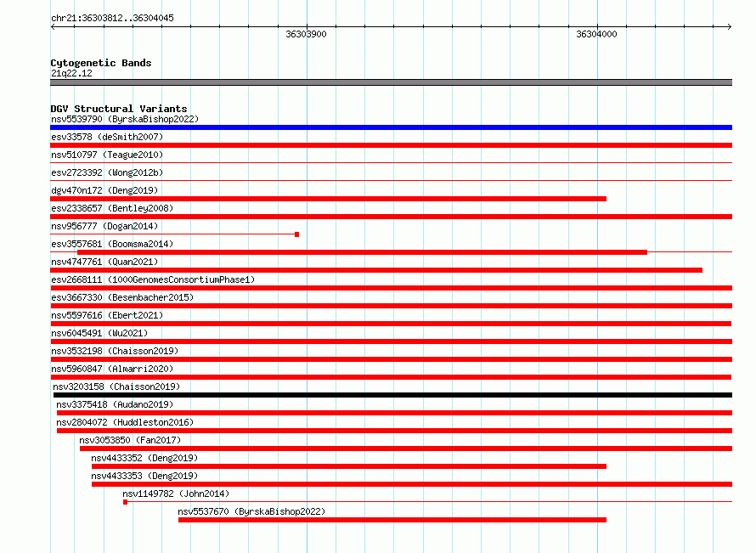This screenshot has height=553, width=756.
Task: Click the left arrow of the coordinate ruler
Action: [53, 26]
